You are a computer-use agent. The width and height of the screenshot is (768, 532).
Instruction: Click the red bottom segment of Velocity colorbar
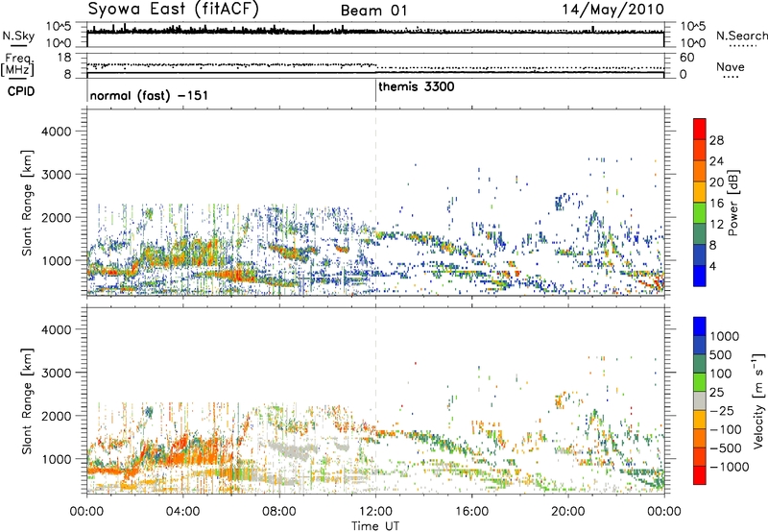700,475
